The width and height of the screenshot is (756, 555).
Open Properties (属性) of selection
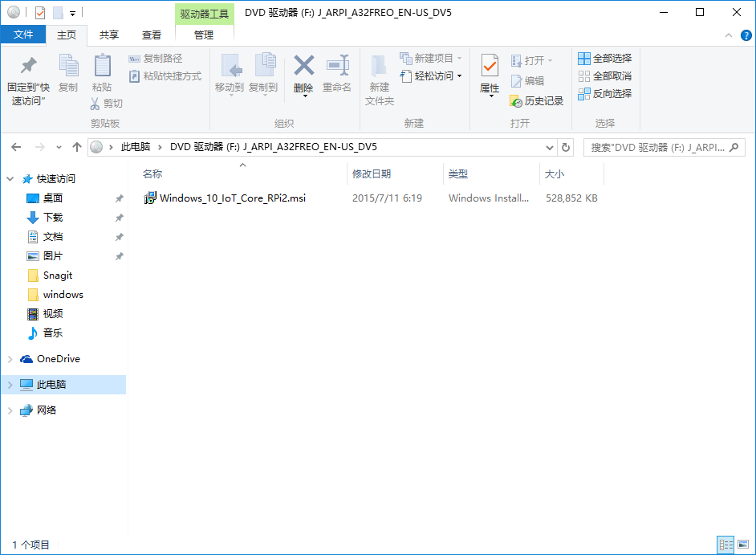pos(490,75)
